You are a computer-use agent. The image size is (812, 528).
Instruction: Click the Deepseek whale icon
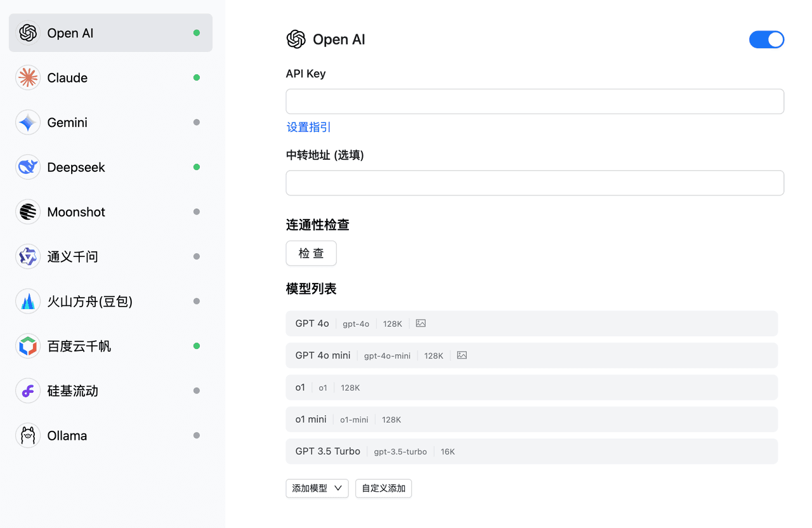click(x=28, y=167)
